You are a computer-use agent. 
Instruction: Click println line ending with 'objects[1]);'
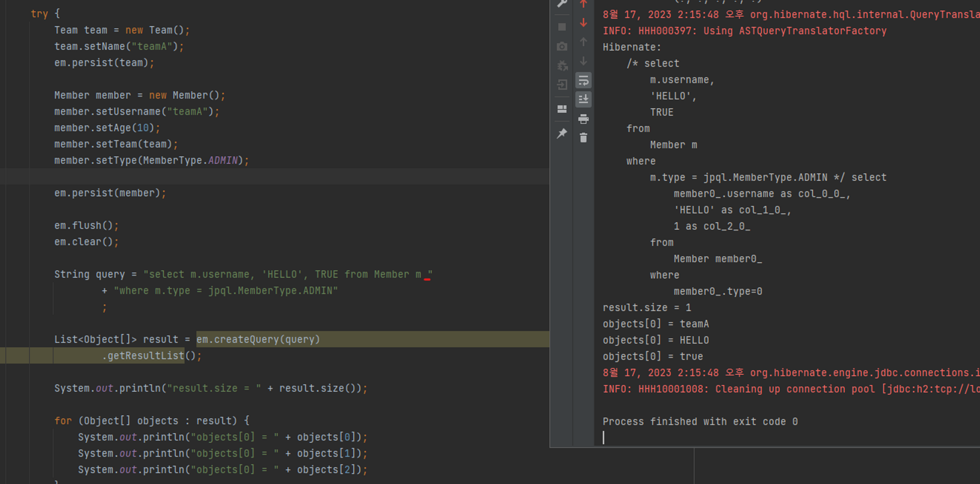coord(222,454)
